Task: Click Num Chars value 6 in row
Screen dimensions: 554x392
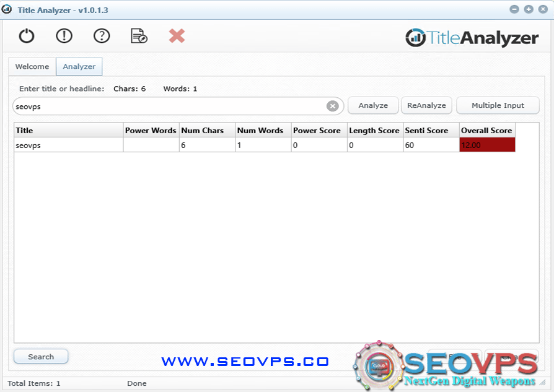Action: click(x=207, y=145)
